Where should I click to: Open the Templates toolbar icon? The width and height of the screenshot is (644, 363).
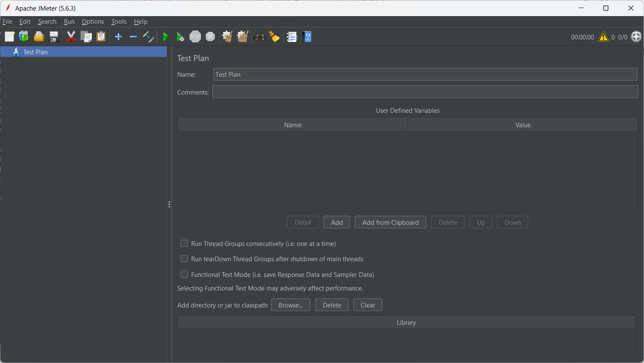pos(24,37)
